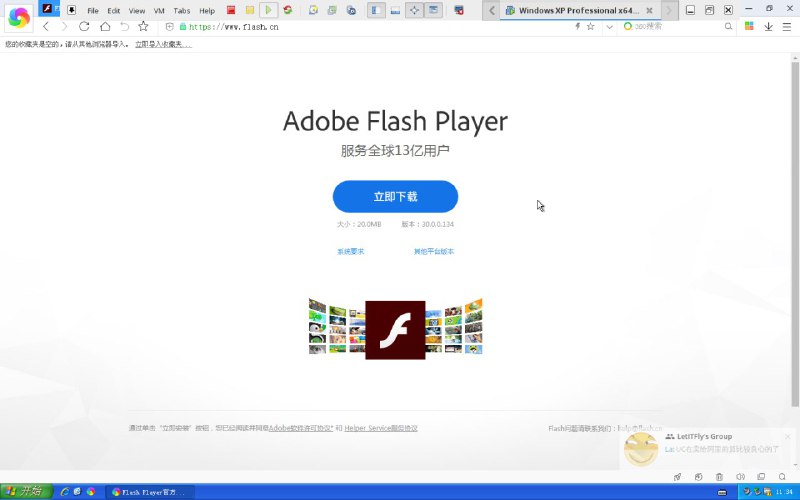
Task: Click the Flash browser tab
Action: pos(48,9)
